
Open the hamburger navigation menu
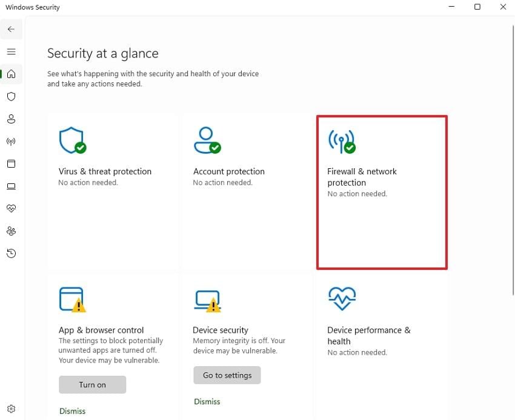[x=11, y=51]
